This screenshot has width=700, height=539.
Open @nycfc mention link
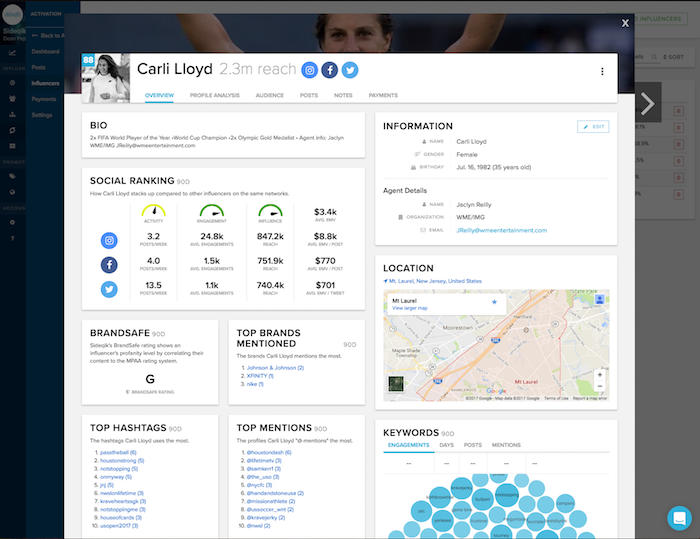[259, 485]
